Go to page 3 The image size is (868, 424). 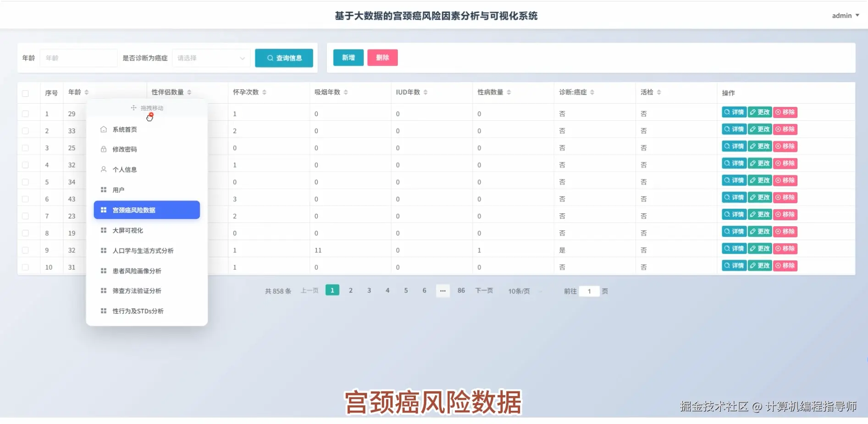pyautogui.click(x=369, y=290)
